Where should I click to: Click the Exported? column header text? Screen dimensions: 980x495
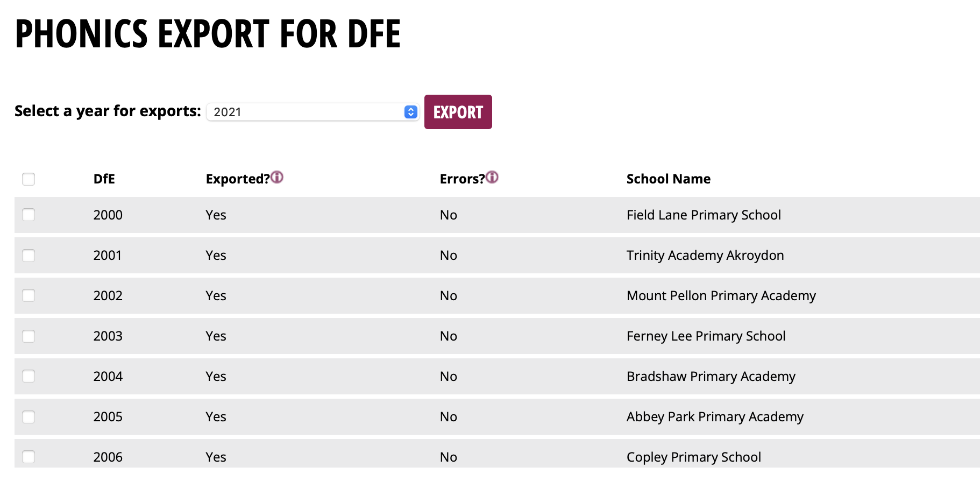pyautogui.click(x=238, y=179)
